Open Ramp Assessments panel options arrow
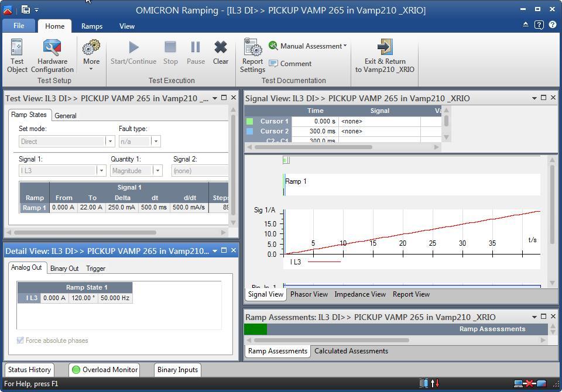562x392 pixels. click(x=534, y=317)
